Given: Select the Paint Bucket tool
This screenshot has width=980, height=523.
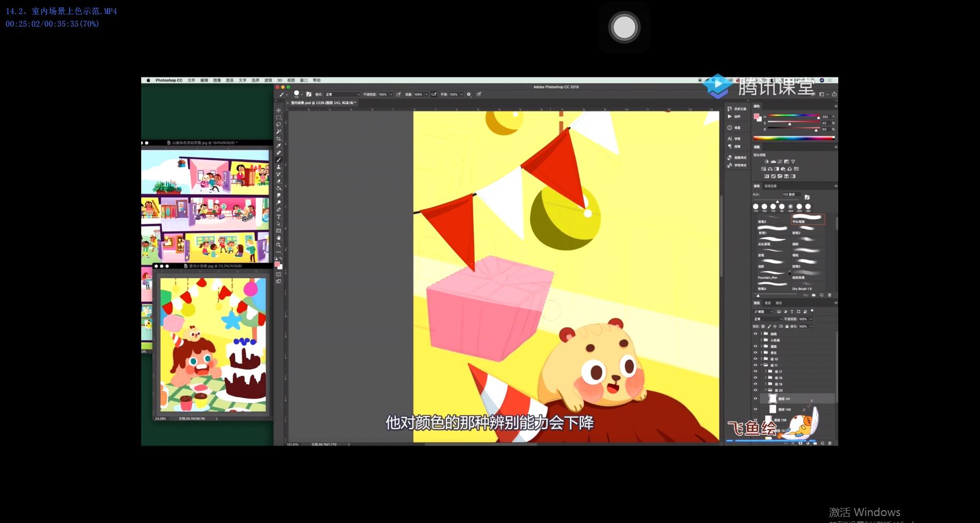Looking at the screenshot, I should point(278,188).
